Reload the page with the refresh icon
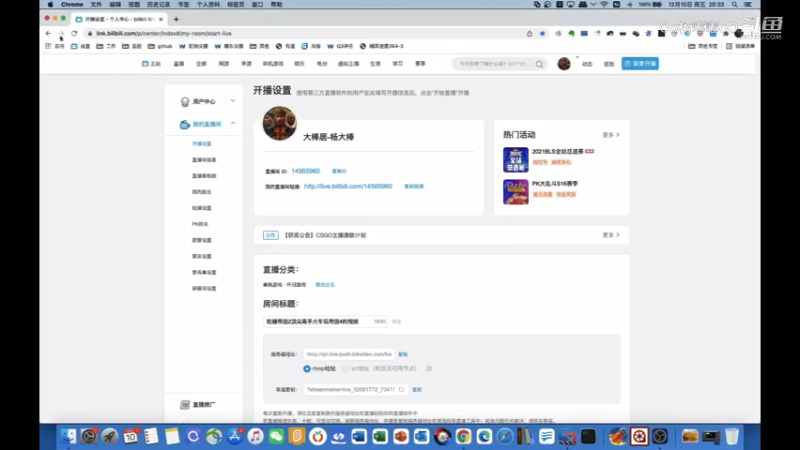Screen dimensions: 800x450 [x=74, y=33]
